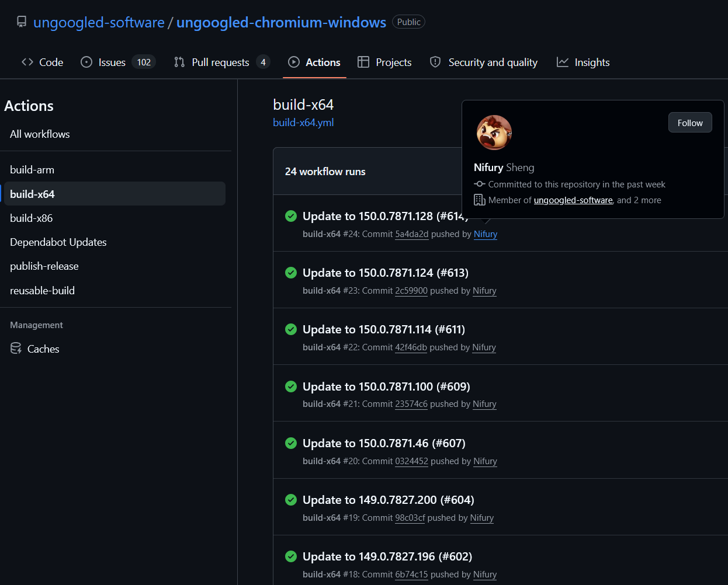The height and width of the screenshot is (585, 728).
Task: Select the build-arm workflow
Action: coord(32,170)
